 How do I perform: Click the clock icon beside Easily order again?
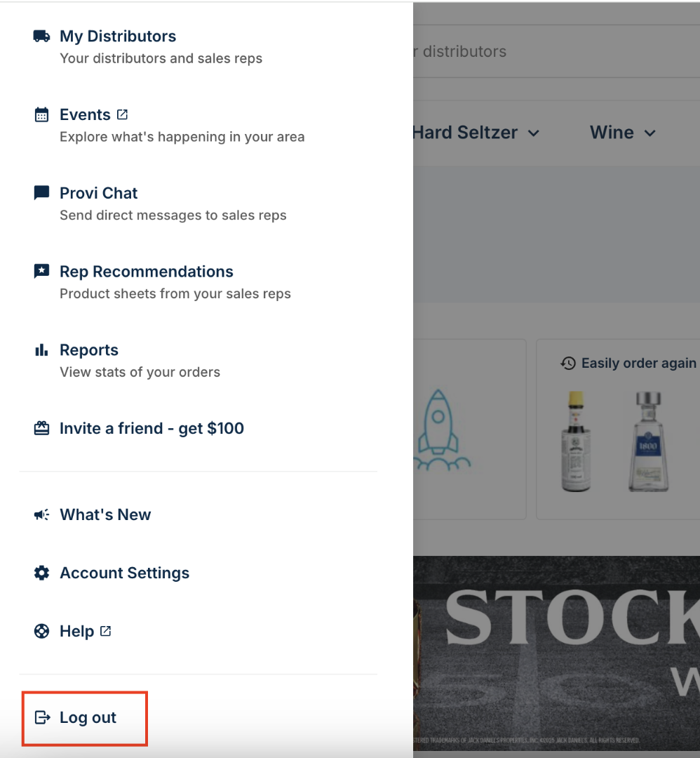point(567,363)
